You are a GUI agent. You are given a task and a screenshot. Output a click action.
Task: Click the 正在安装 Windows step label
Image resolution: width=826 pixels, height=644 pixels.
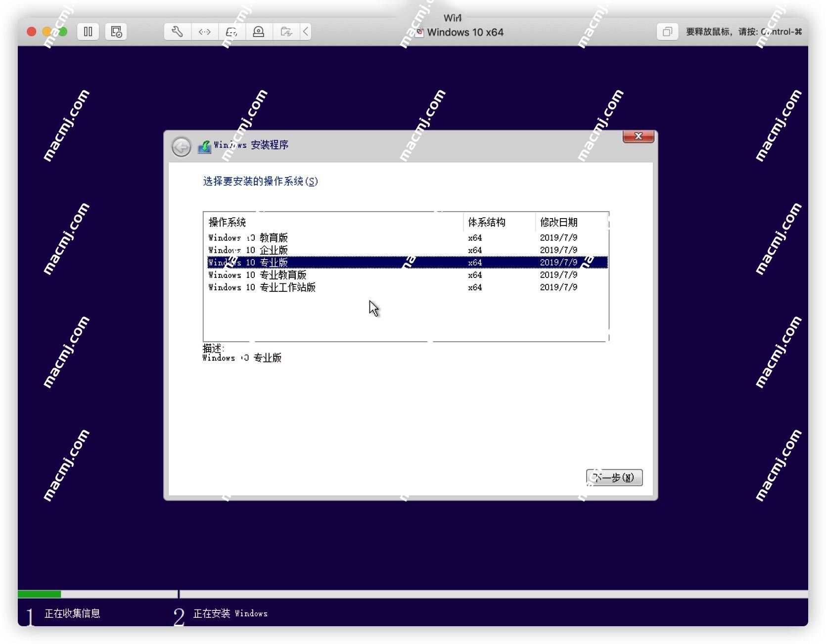click(x=230, y=613)
